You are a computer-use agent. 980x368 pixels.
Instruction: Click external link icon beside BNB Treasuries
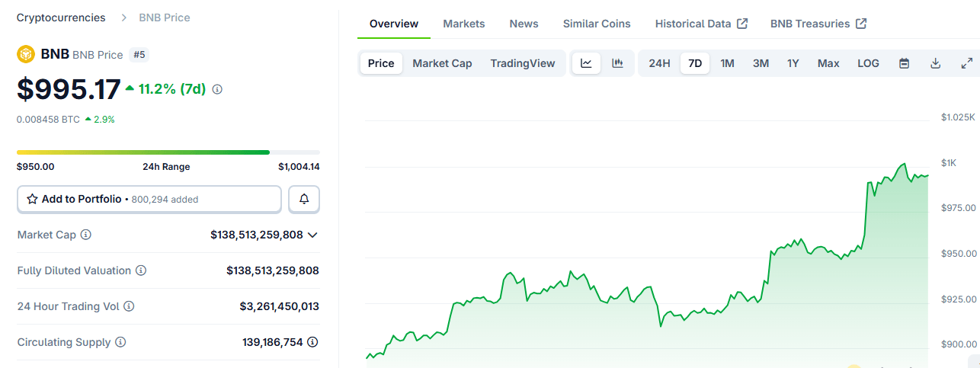tap(861, 24)
